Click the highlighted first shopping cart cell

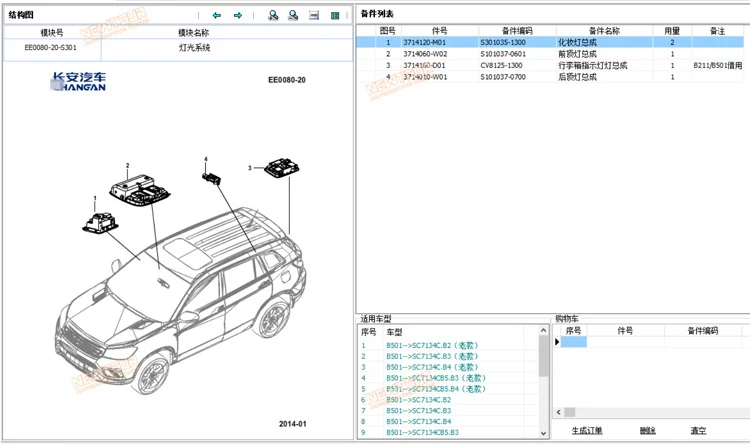[573, 342]
